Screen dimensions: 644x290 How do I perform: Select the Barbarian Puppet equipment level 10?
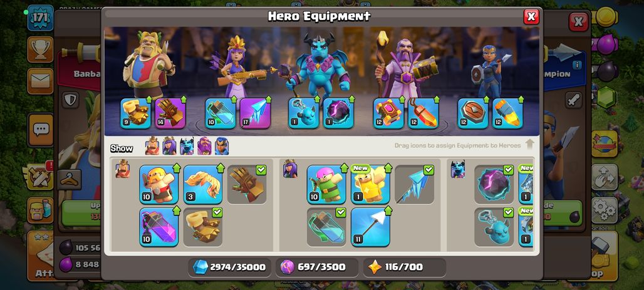point(159,184)
